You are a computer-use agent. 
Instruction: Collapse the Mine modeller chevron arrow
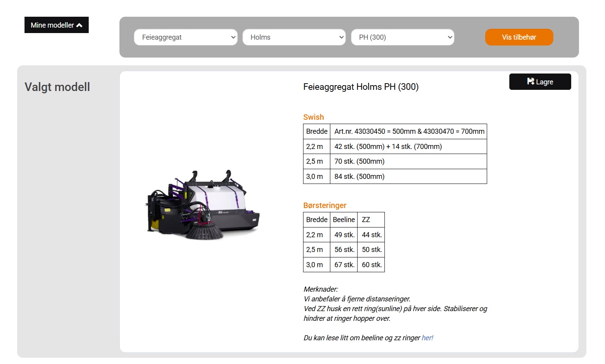(79, 25)
